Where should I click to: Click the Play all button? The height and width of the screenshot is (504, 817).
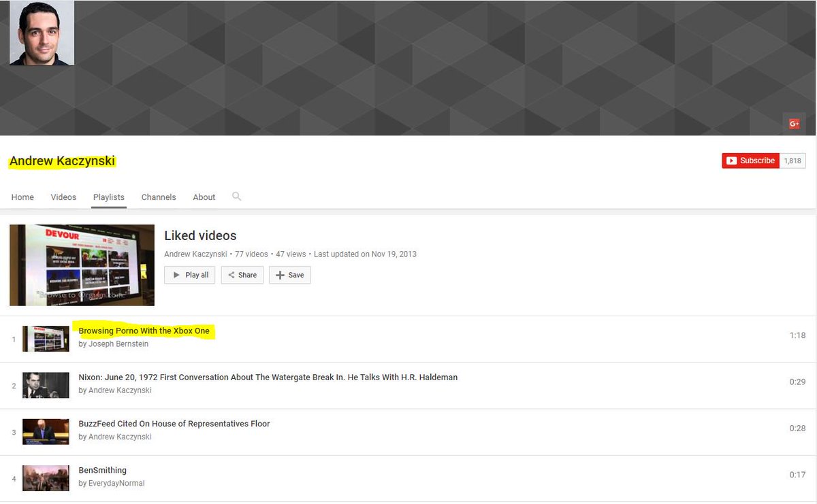pyautogui.click(x=190, y=275)
